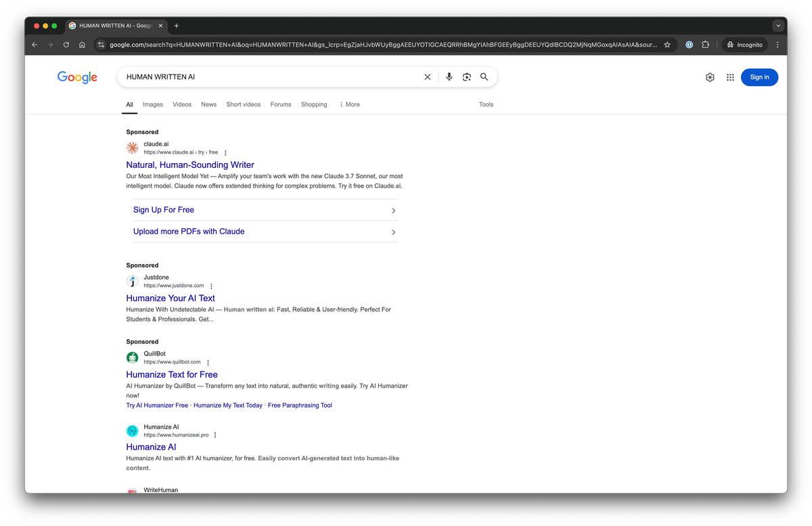Open options dots next to justdone.com URL
This screenshot has height=526, width=812.
pyautogui.click(x=211, y=286)
